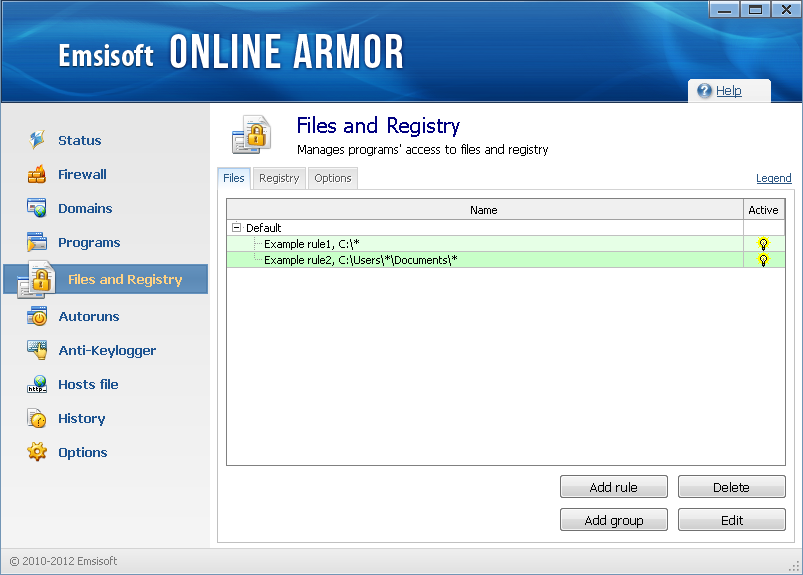This screenshot has width=803, height=575.
Task: Go to the Firewall section
Action: [82, 175]
